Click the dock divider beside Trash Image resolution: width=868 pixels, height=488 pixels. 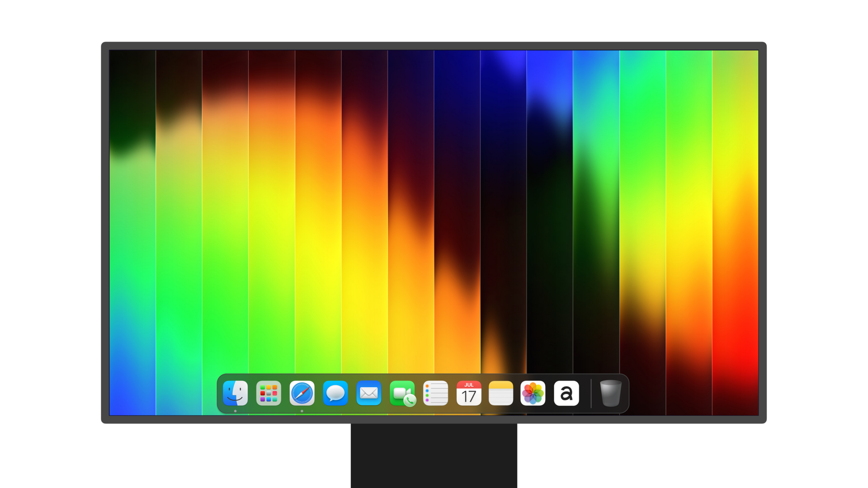click(x=591, y=393)
